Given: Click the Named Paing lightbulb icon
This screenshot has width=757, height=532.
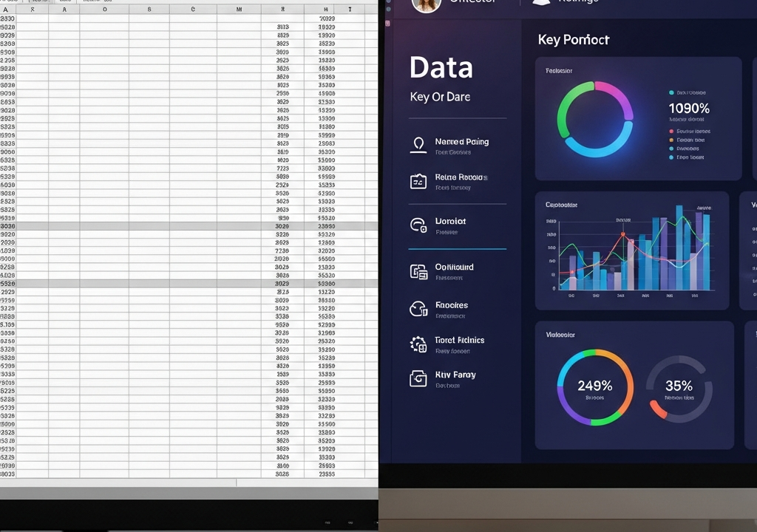Looking at the screenshot, I should pyautogui.click(x=418, y=145).
